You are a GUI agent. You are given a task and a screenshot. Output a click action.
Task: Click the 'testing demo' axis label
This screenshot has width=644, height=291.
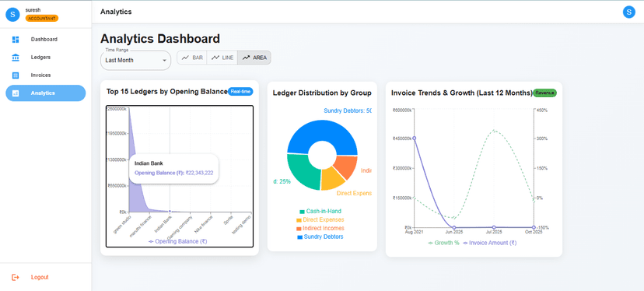click(241, 224)
